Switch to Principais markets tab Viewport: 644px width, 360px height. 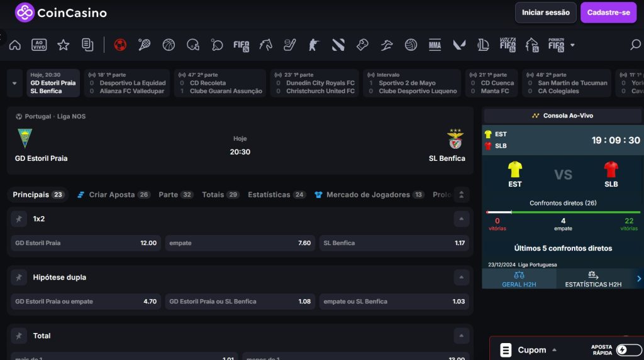click(x=38, y=195)
